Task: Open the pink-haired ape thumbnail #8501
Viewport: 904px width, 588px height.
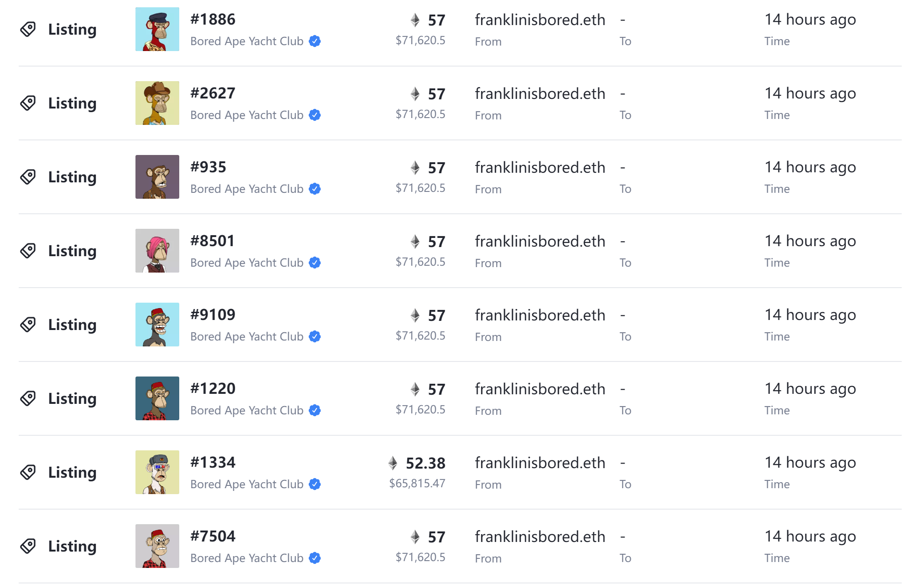Action: 157,251
